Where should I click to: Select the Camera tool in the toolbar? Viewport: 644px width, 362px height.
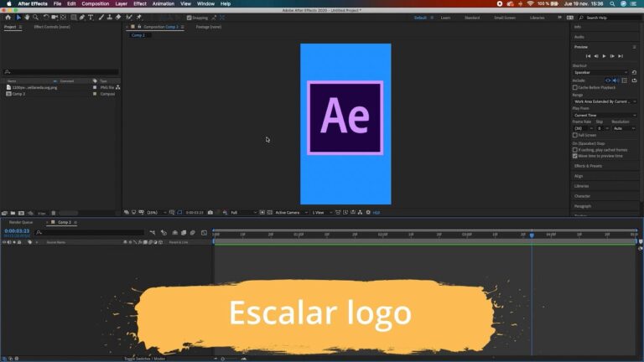(x=55, y=18)
